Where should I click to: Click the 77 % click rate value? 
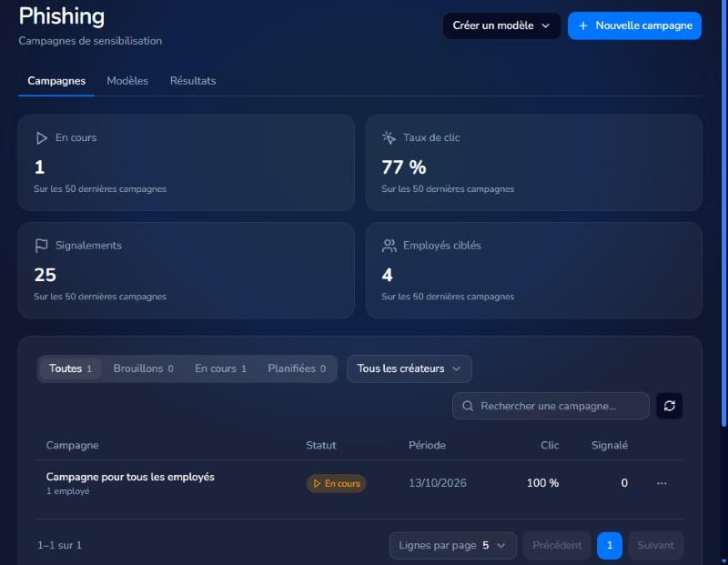403,167
